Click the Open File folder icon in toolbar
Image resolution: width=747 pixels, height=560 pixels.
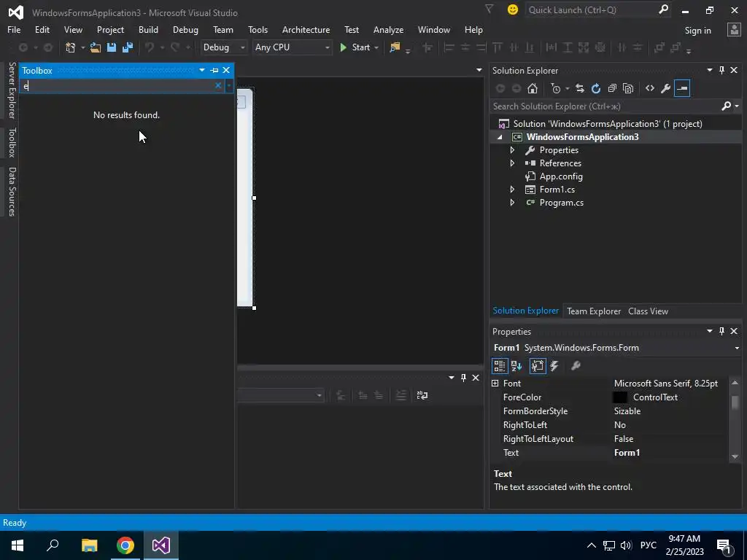pyautogui.click(x=96, y=47)
